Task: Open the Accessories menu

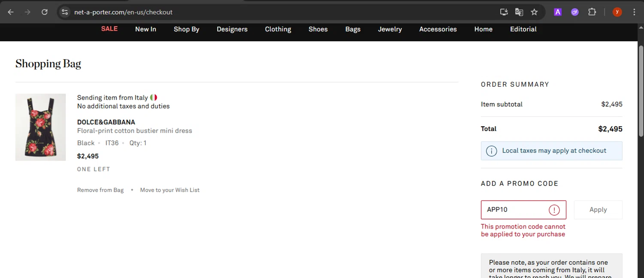Action: point(438,29)
